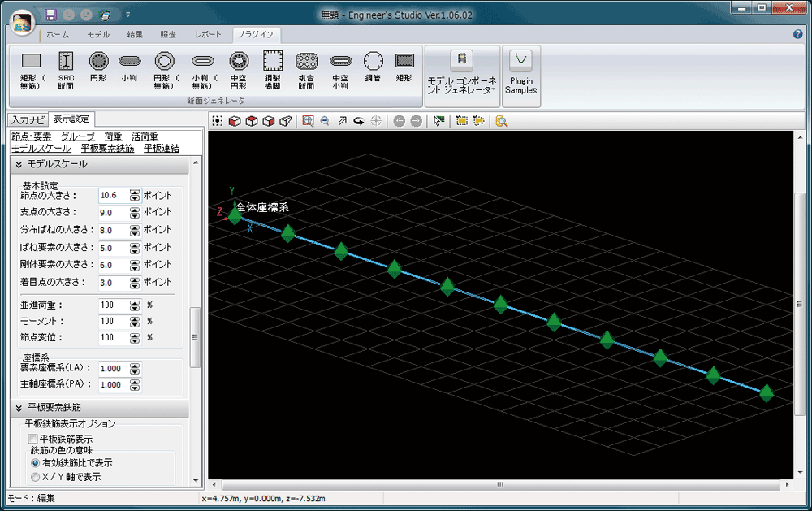Viewport: 812px width, 511px height.
Task: Click the 鋼管 steel pipe section icon
Action: coord(373,67)
